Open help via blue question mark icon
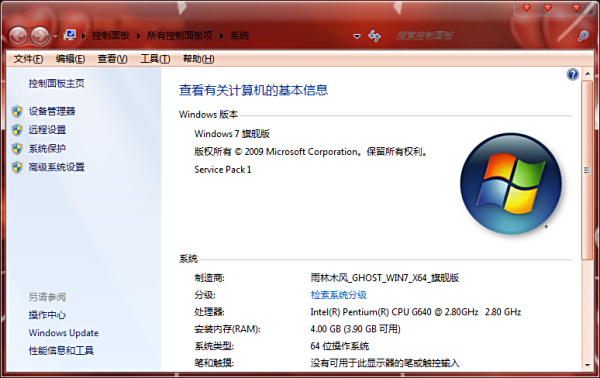 pos(572,74)
